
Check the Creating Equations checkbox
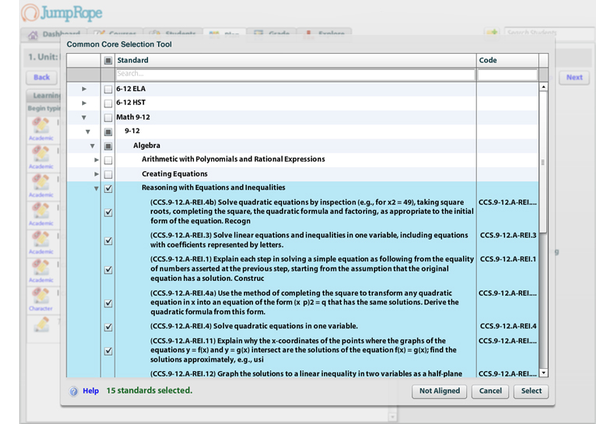pyautogui.click(x=108, y=174)
